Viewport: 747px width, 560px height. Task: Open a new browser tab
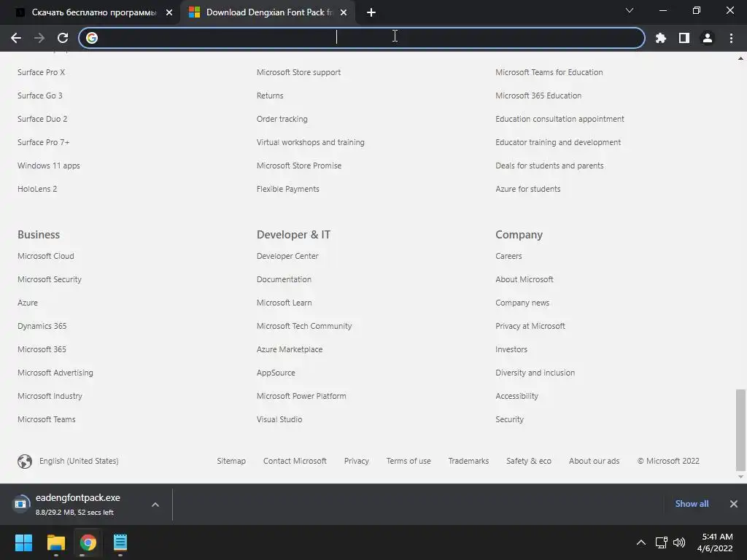[371, 12]
